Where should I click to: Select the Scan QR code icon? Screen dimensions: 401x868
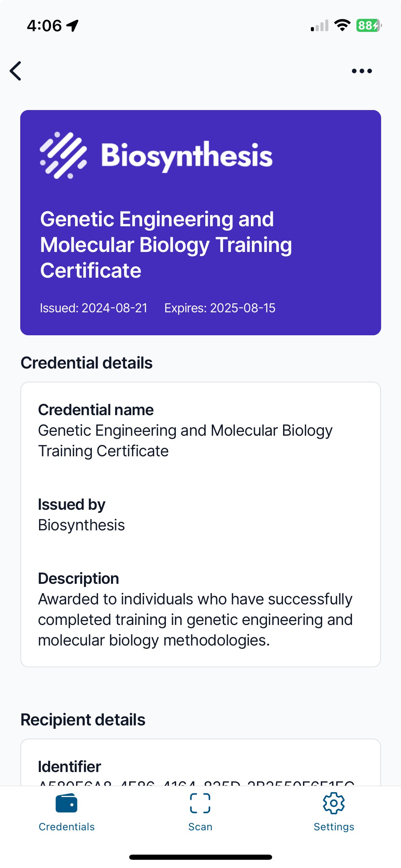pyautogui.click(x=200, y=804)
